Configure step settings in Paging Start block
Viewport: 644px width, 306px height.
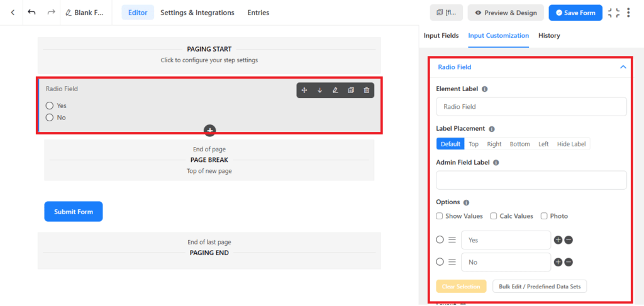(209, 55)
